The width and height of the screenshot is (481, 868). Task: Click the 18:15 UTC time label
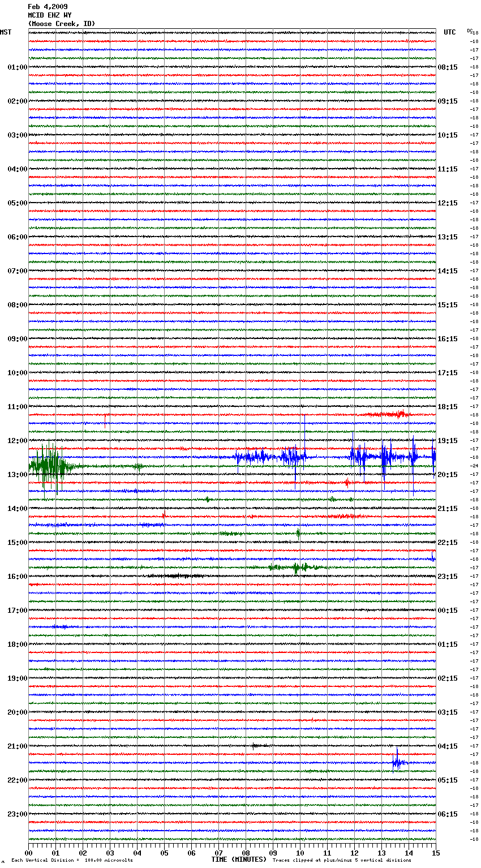pyautogui.click(x=448, y=407)
